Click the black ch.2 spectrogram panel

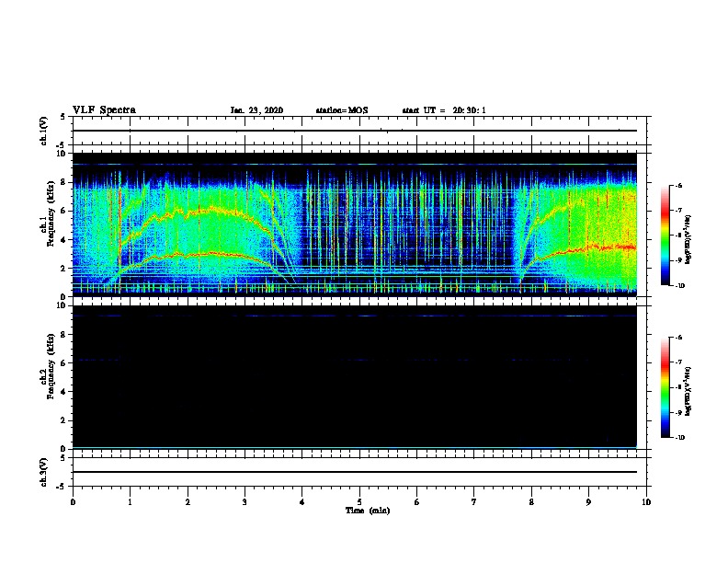(x=355, y=377)
